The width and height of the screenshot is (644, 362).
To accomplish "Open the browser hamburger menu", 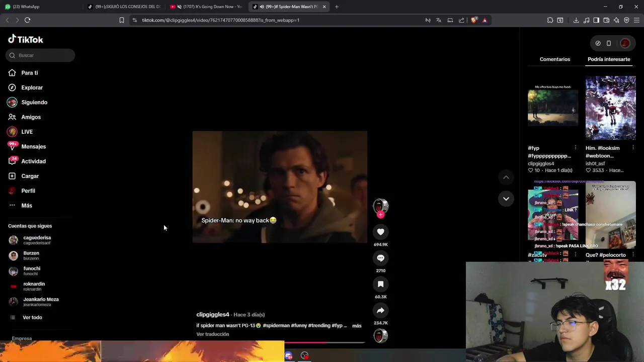I will pyautogui.click(x=636, y=20).
